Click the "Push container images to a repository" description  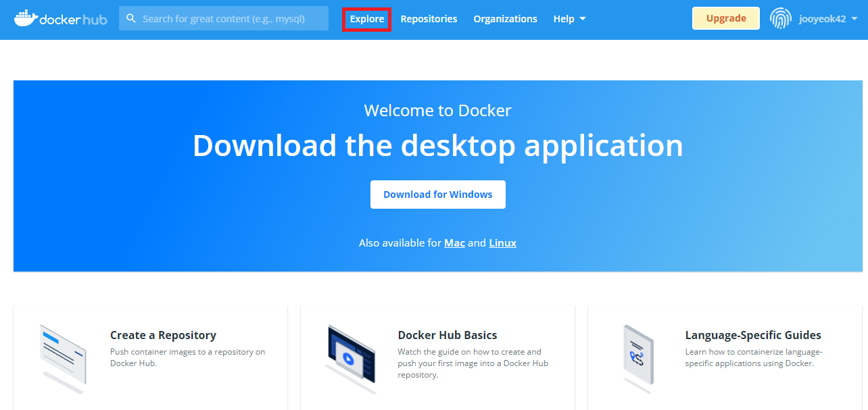point(188,357)
